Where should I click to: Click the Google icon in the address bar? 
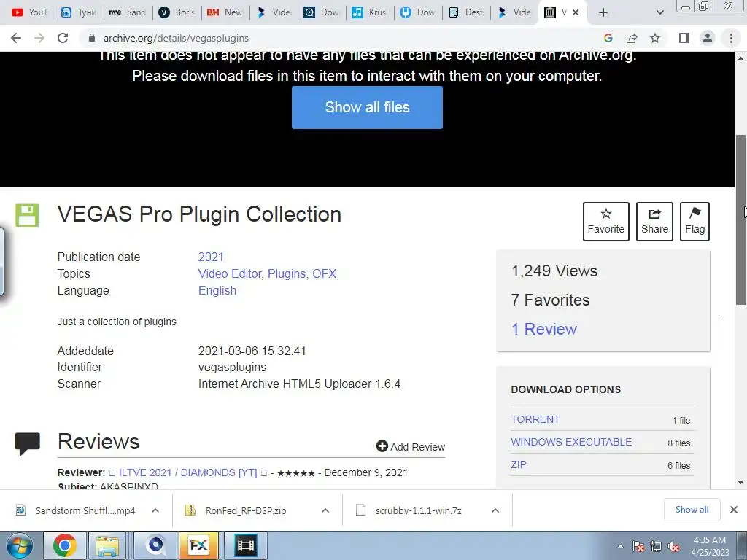tap(608, 38)
